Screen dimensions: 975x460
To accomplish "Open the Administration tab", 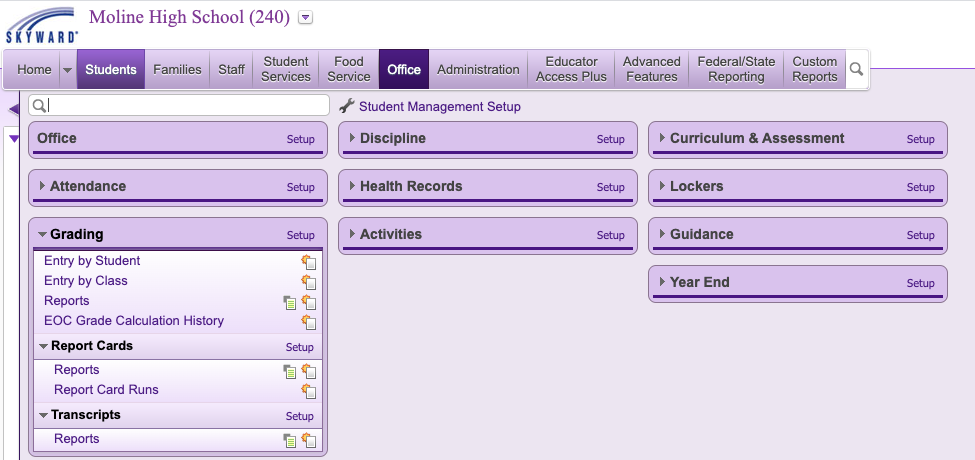I will coord(478,69).
